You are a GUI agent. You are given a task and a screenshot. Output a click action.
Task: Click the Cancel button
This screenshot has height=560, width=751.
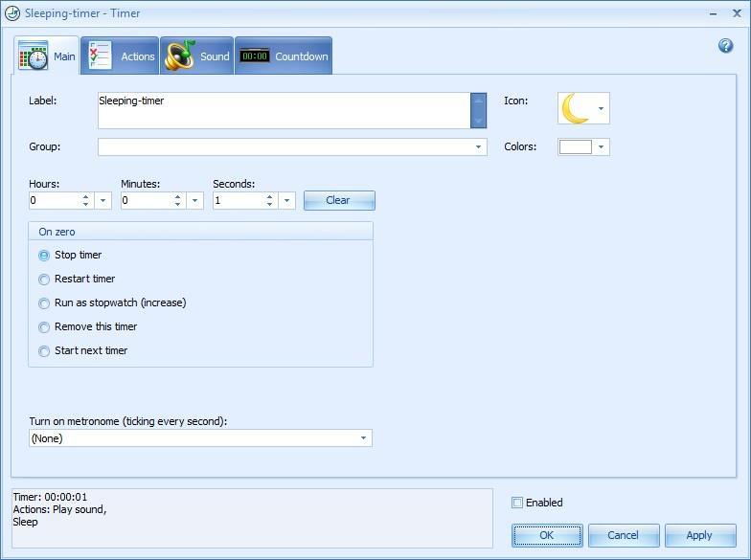(x=624, y=535)
